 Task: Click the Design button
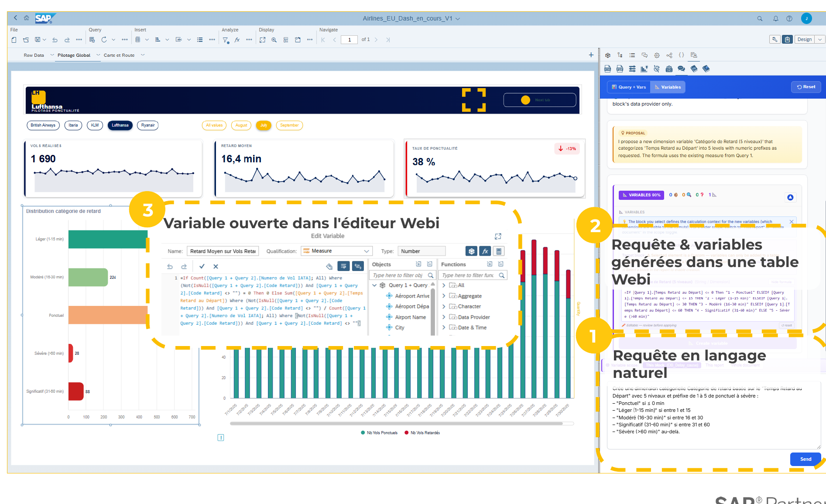click(x=805, y=39)
